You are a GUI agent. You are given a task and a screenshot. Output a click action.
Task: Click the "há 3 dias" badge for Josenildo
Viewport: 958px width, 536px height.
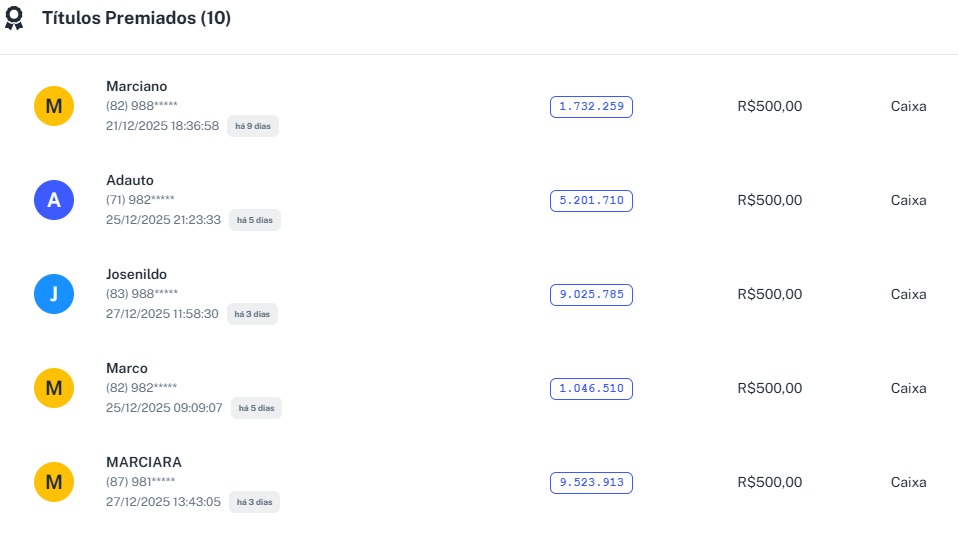pyautogui.click(x=252, y=314)
